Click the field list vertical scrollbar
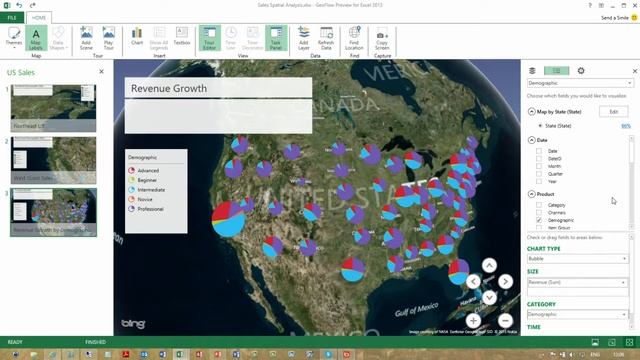The width and height of the screenshot is (640, 360). pos(631,182)
